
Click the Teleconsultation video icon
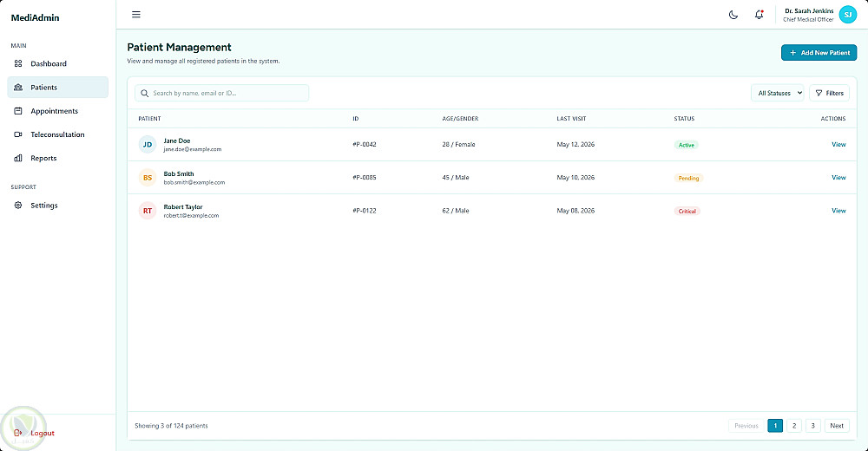coord(18,134)
